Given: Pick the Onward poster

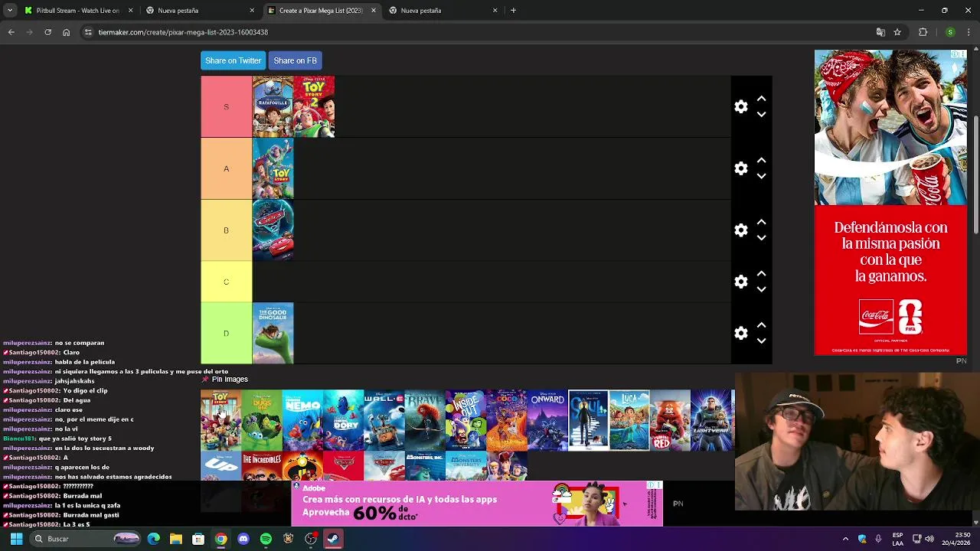Looking at the screenshot, I should tap(547, 421).
